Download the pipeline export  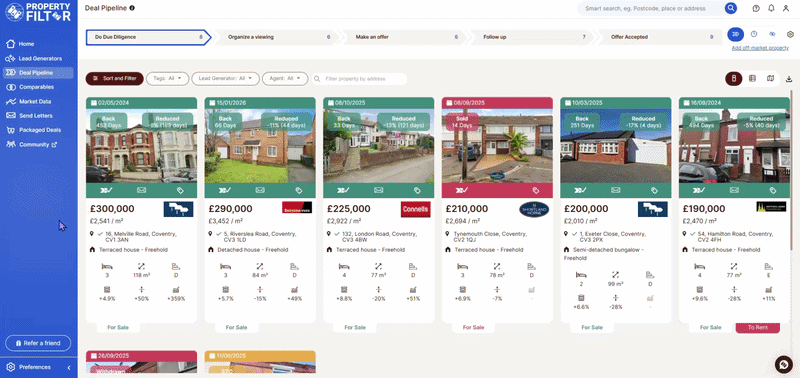coord(789,79)
